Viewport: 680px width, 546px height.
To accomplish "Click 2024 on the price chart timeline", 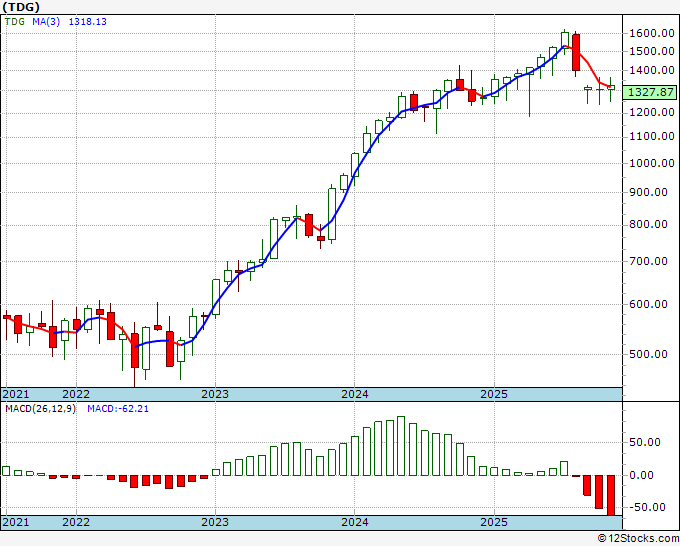I will (x=355, y=394).
